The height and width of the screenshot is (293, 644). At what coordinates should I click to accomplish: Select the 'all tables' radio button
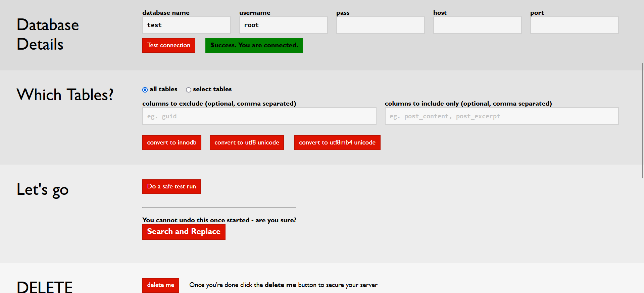point(145,90)
